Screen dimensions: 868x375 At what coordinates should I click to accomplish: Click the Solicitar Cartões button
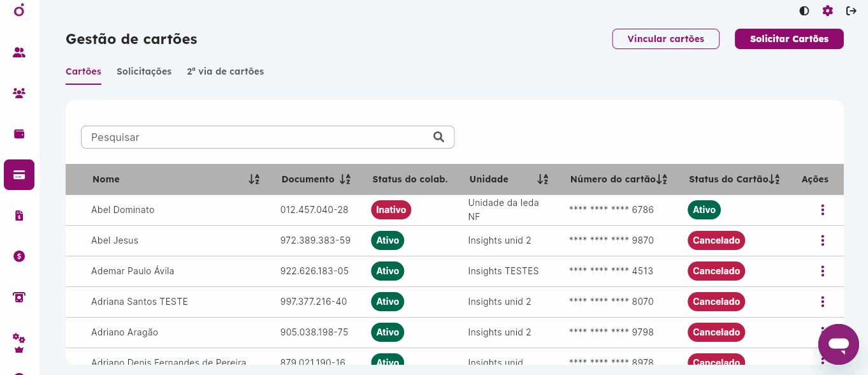[x=789, y=39]
